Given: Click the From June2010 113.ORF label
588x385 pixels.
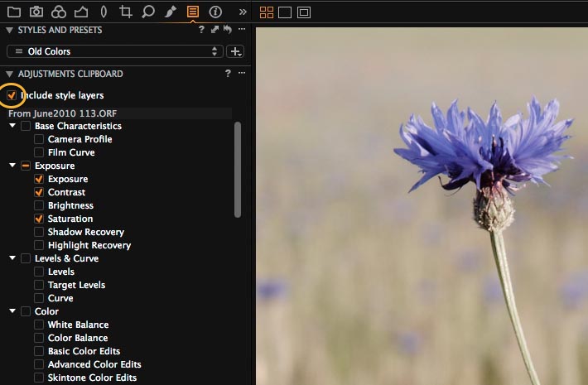Looking at the screenshot, I should 63,113.
